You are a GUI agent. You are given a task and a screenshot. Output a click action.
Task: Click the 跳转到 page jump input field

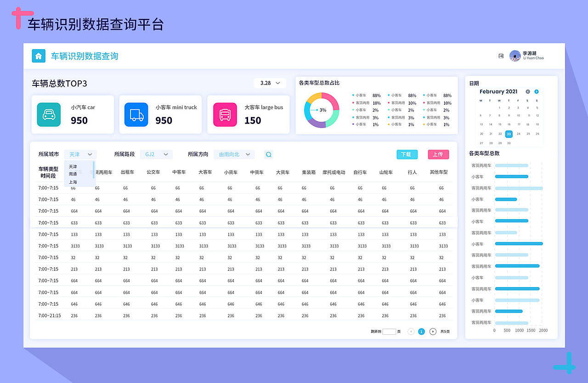click(388, 331)
